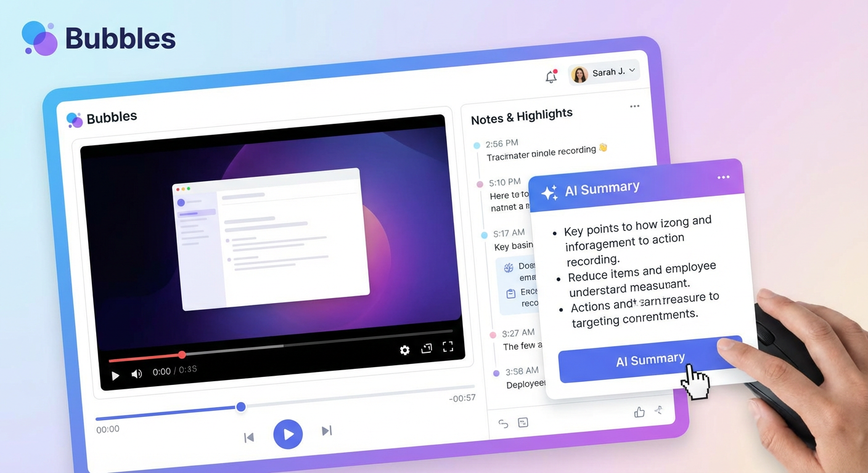Open video settings gear in player
868x473 pixels.
coord(404,350)
